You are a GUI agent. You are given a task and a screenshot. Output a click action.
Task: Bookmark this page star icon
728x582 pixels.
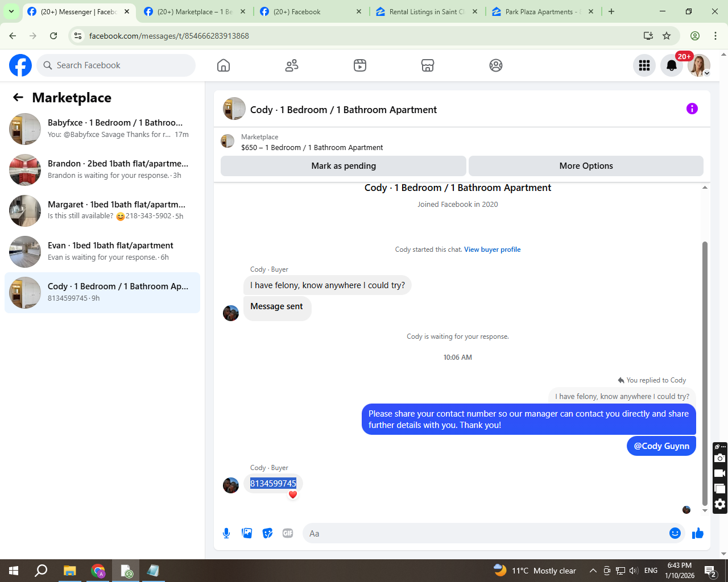point(667,36)
